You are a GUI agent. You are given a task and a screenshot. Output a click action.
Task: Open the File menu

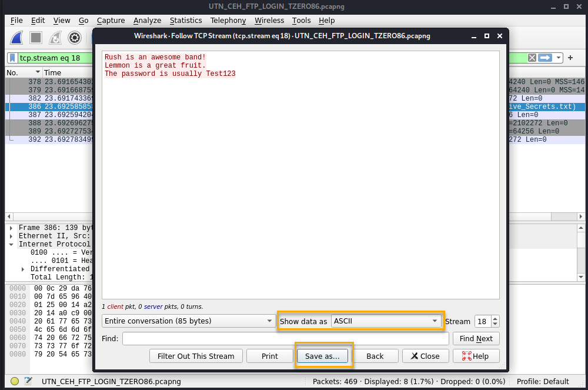(16, 20)
